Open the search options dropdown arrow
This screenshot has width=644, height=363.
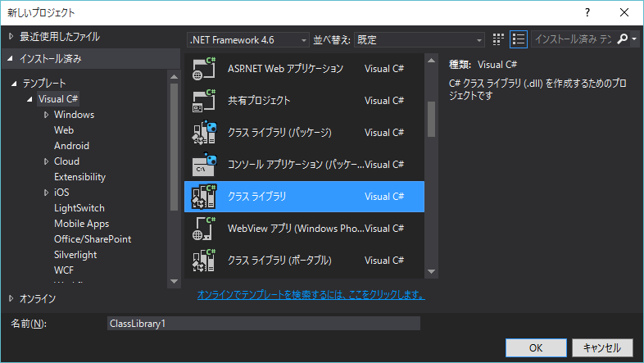click(x=634, y=39)
